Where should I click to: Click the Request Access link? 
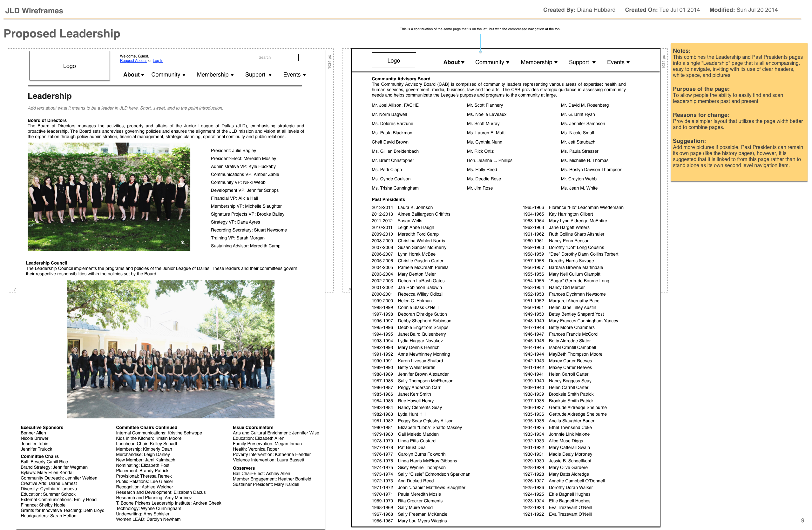pos(133,61)
